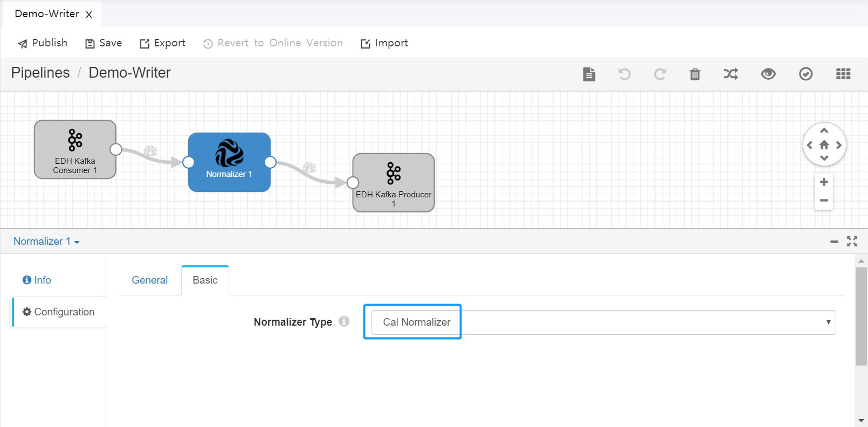Image resolution: width=868 pixels, height=427 pixels.
Task: Zoom in on canvas with plus button
Action: click(x=823, y=182)
